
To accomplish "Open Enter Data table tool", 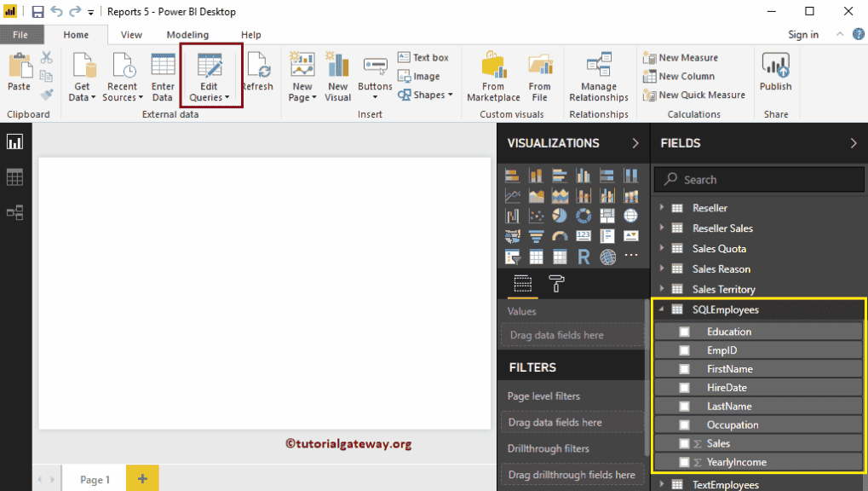I will 163,77.
